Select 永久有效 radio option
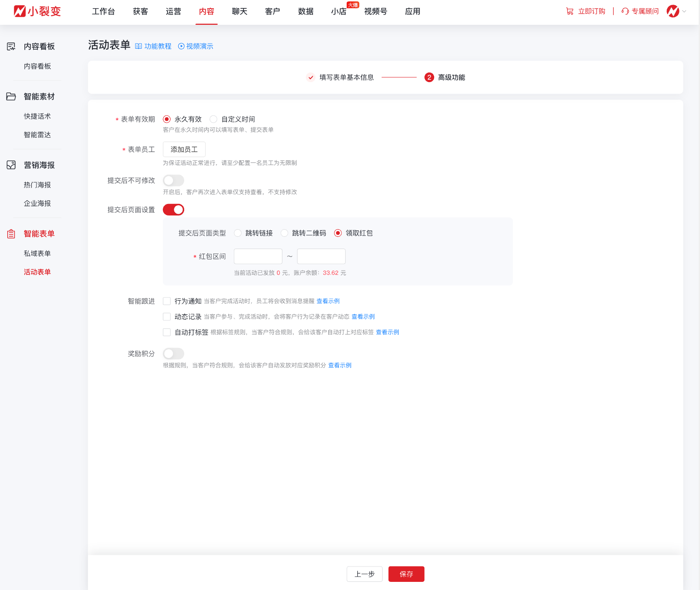The image size is (700, 590). pos(167,119)
